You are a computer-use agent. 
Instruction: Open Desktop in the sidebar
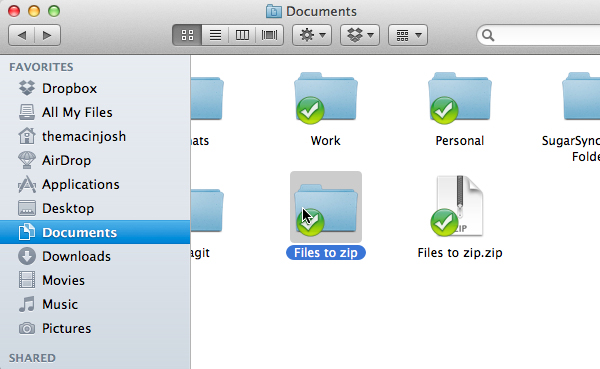(x=95, y=208)
